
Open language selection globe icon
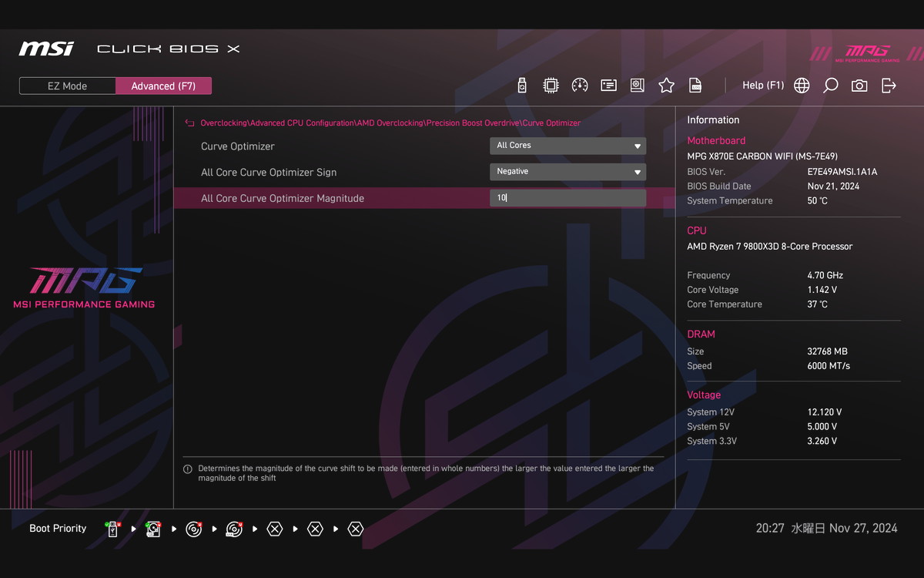point(802,86)
